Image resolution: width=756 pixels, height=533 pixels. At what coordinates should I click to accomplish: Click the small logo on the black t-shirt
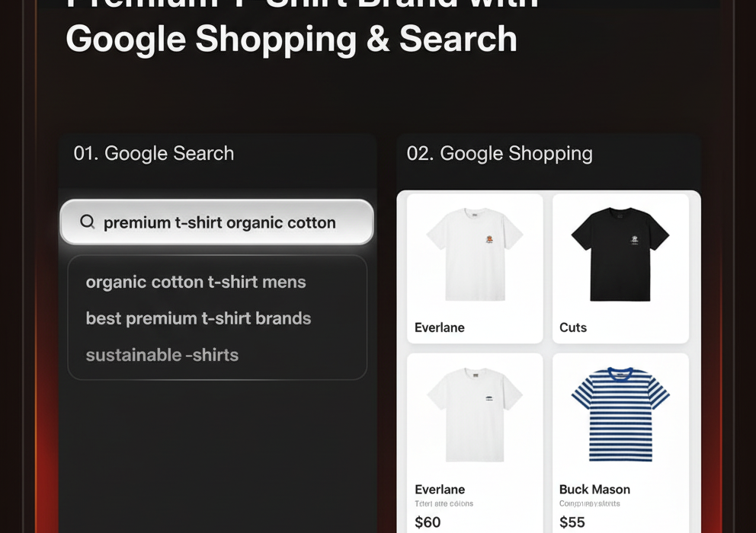pos(635,240)
